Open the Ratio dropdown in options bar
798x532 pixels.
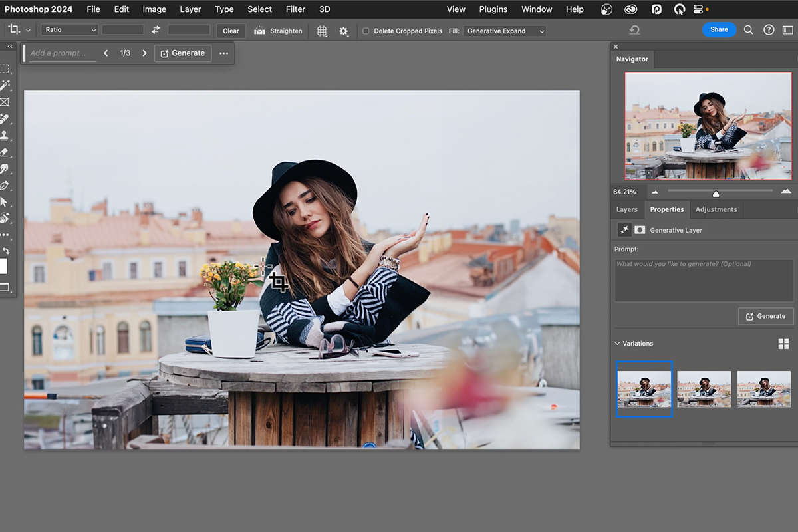(x=68, y=29)
